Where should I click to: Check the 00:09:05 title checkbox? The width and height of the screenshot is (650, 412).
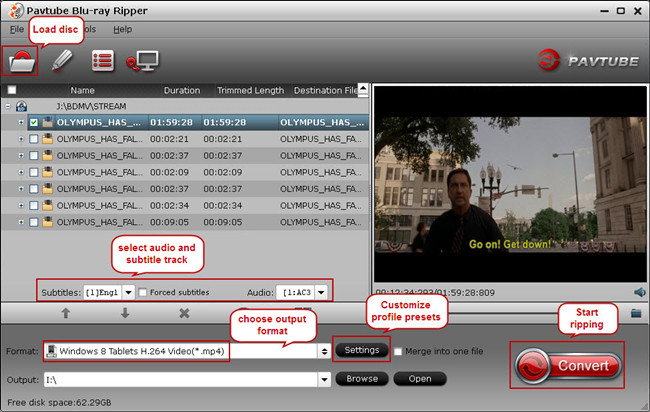(34, 222)
